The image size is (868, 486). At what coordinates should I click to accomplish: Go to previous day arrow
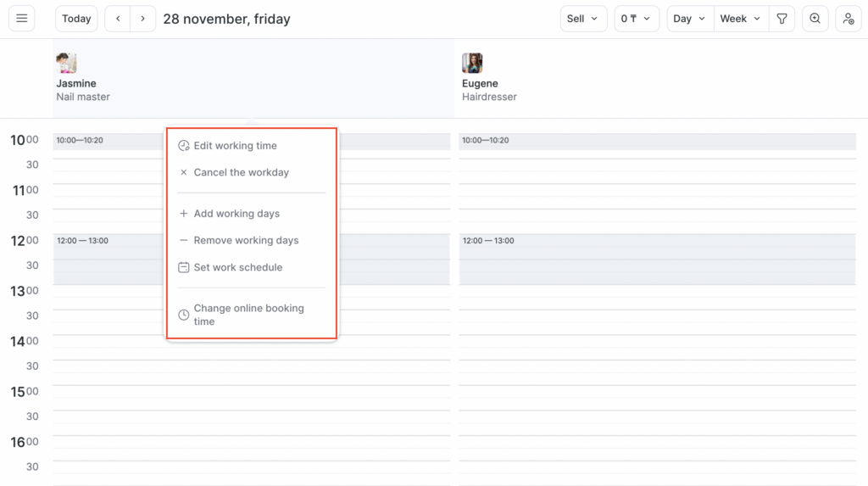click(118, 19)
